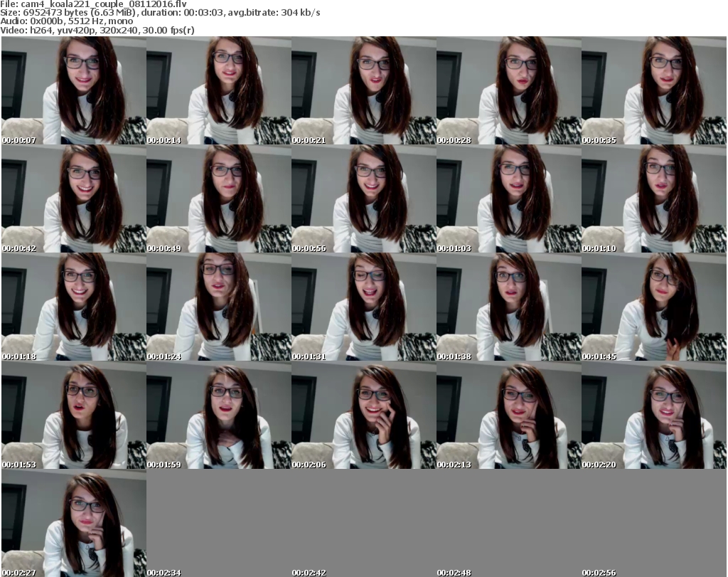The width and height of the screenshot is (728, 577).
Task: Choose the frame labeled 00:01:59
Action: click(219, 415)
